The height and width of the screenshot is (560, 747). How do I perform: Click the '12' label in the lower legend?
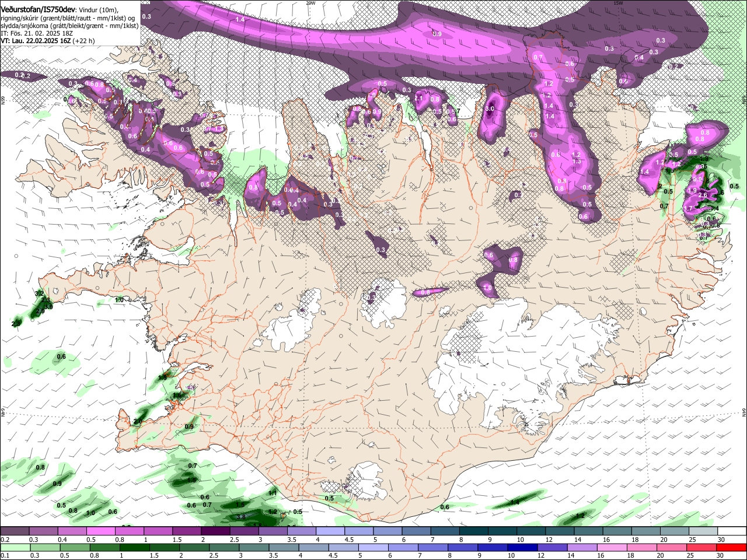541,556
